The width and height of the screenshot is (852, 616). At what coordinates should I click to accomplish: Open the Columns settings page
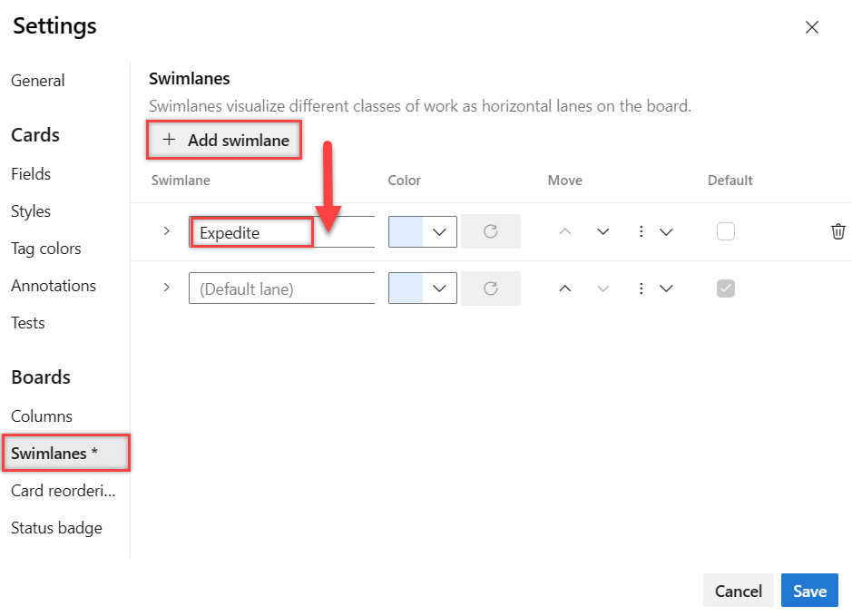pos(42,416)
